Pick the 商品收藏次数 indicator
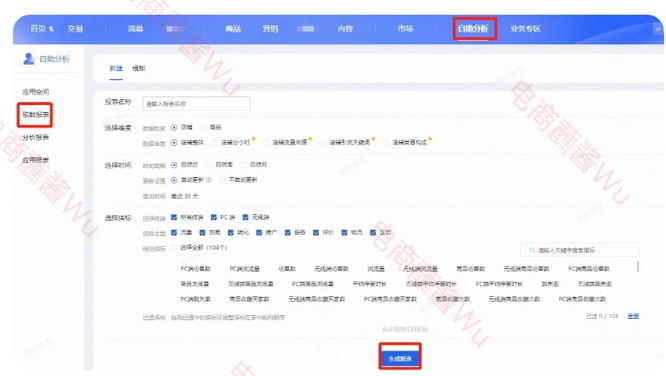 (453, 299)
